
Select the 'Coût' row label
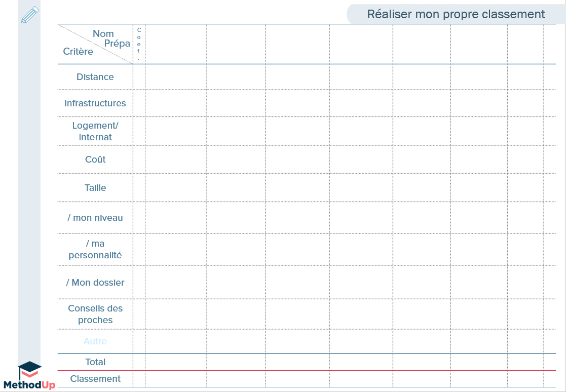(x=95, y=160)
